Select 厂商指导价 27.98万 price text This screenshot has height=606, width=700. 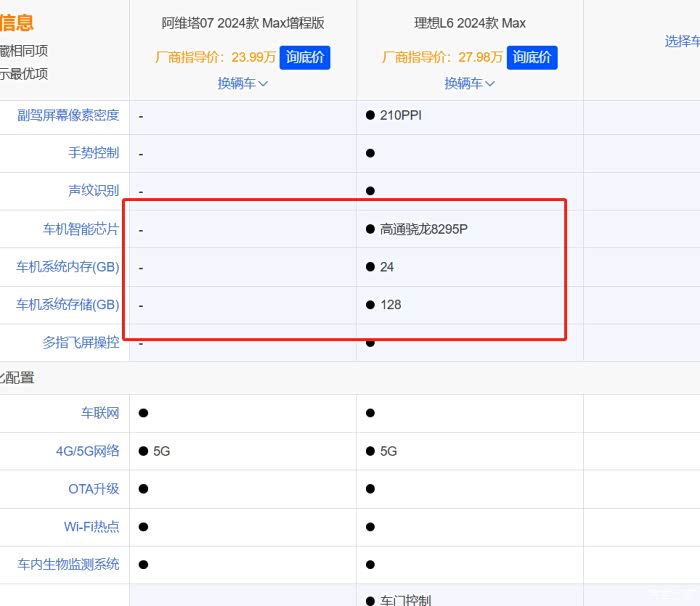[442, 57]
